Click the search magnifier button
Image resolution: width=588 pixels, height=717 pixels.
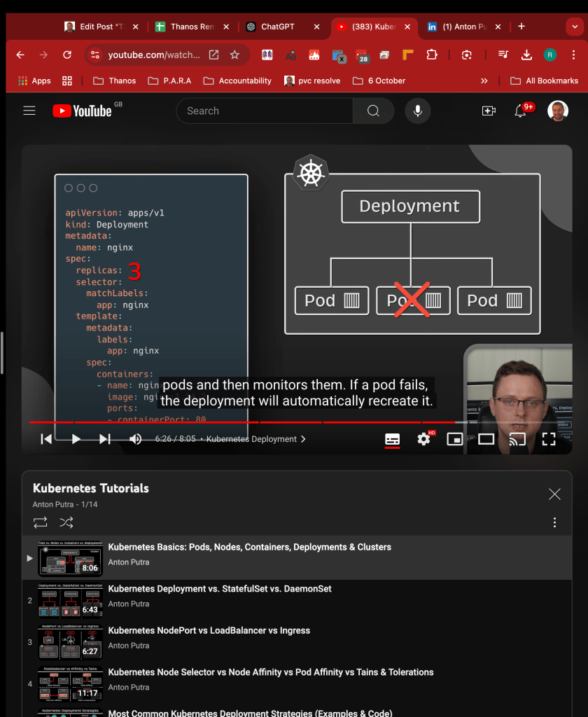(x=373, y=111)
